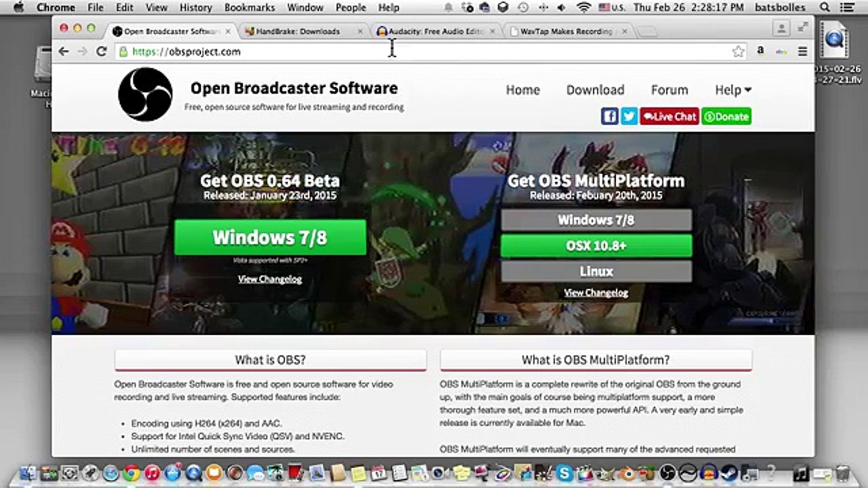Click the Home navigation link
The height and width of the screenshot is (488, 868).
[523, 90]
